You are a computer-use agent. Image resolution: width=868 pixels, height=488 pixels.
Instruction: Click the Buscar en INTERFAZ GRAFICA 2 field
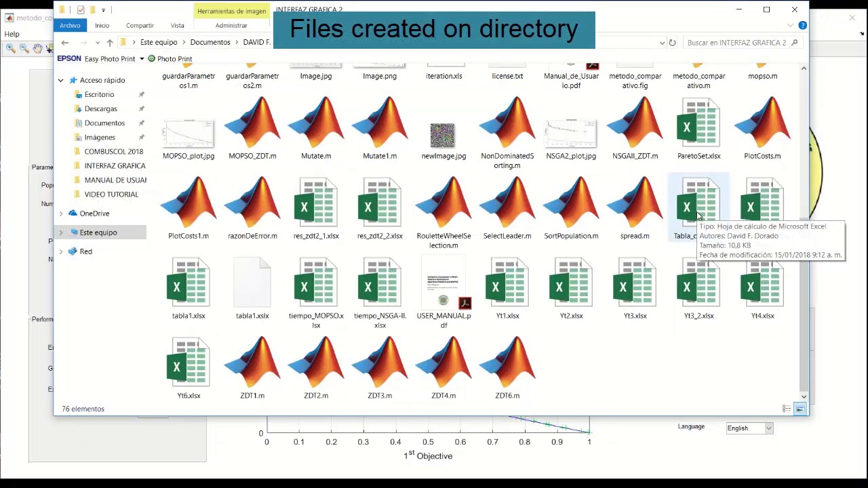[x=743, y=42]
